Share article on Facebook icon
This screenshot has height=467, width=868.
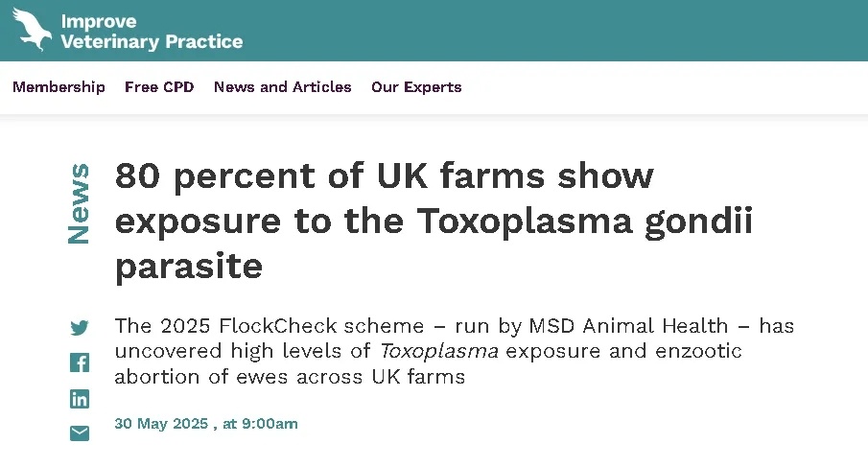click(80, 362)
